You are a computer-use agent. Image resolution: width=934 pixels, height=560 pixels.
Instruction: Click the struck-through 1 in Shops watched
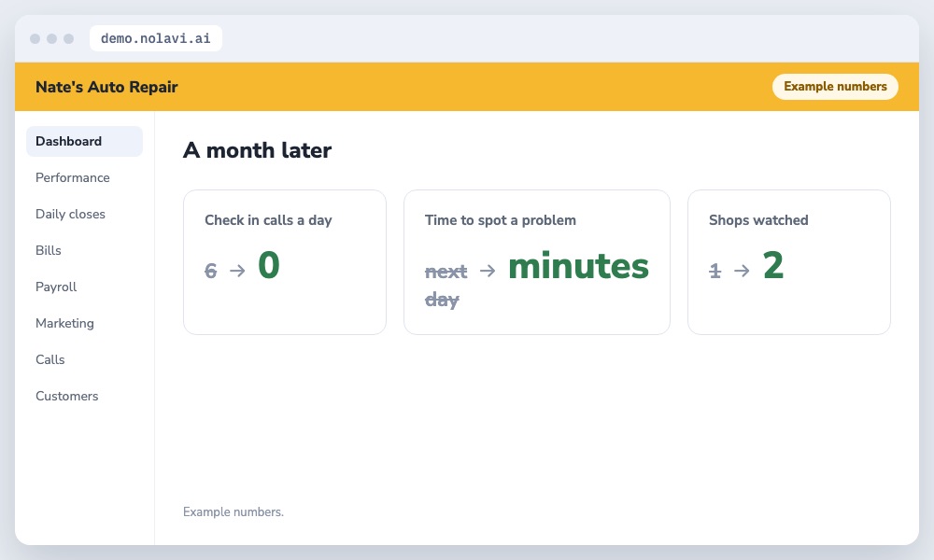tap(715, 271)
